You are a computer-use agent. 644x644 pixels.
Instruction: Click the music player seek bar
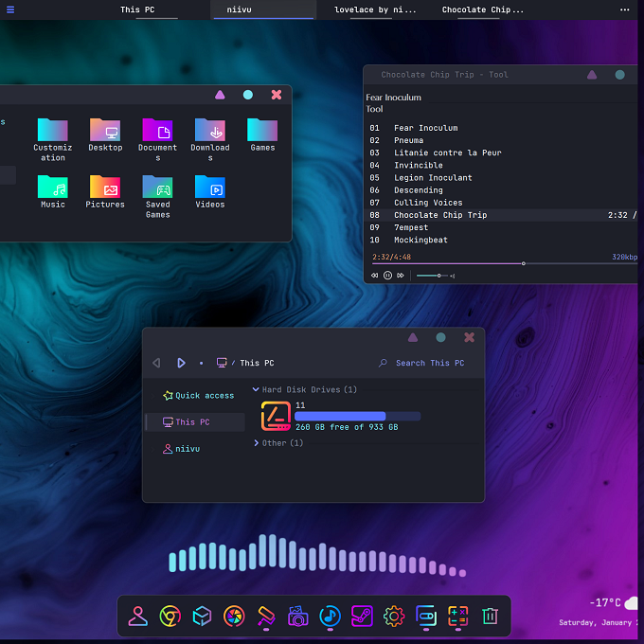point(505,263)
